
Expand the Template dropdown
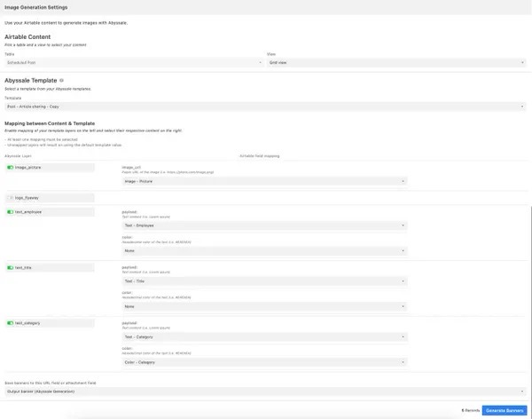point(265,107)
